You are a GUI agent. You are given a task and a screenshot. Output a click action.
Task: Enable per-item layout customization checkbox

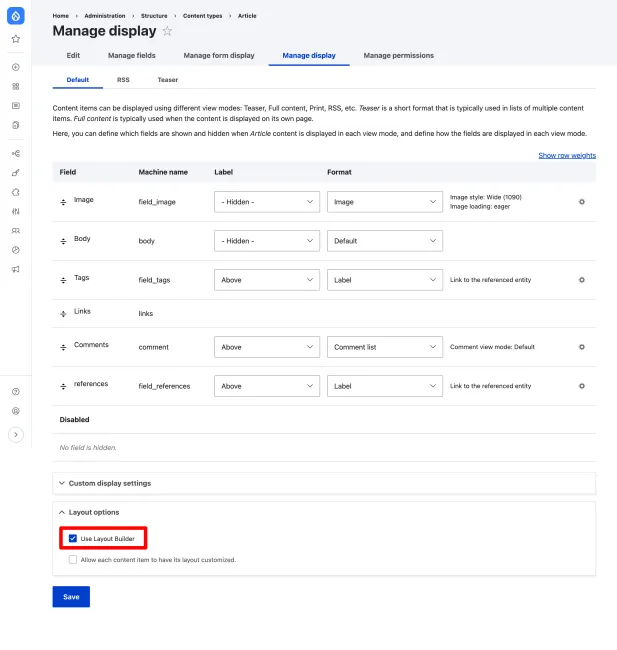point(73,560)
